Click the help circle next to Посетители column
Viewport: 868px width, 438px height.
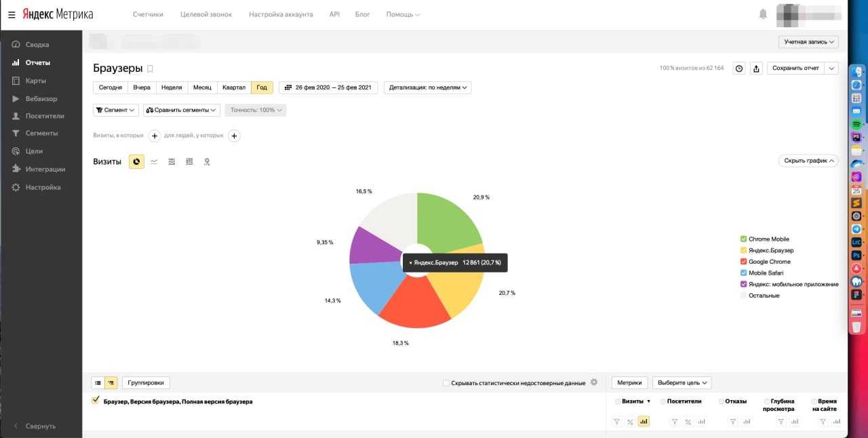click(x=663, y=401)
